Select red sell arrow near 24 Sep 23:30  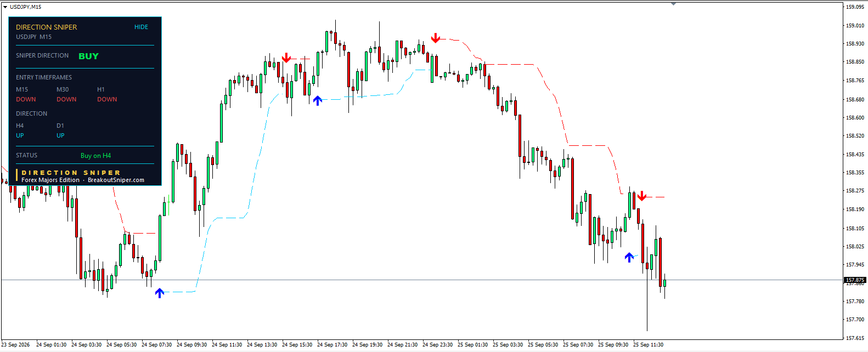point(436,38)
